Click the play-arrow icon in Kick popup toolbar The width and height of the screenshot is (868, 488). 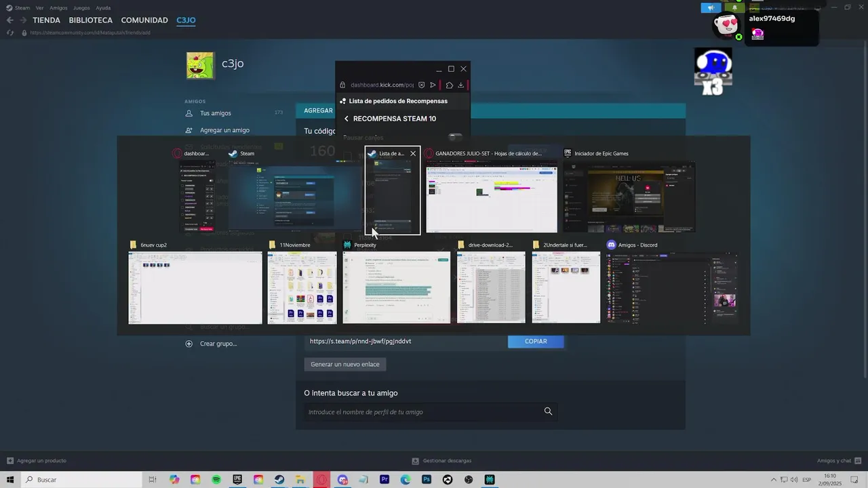click(433, 85)
